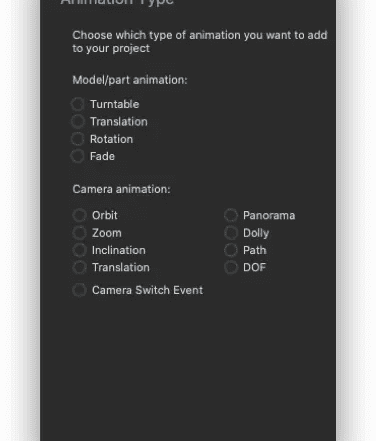Select the Rotation radio button
Viewport: 376px width, 441px height.
click(x=78, y=139)
